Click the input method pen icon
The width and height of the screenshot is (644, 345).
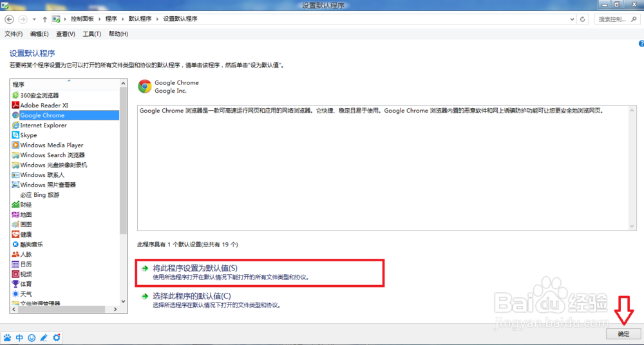point(44,338)
